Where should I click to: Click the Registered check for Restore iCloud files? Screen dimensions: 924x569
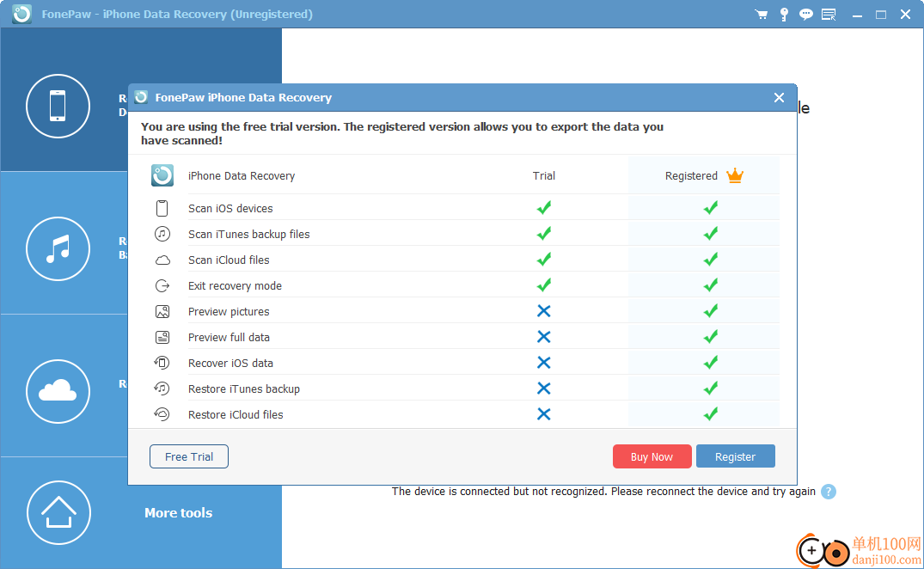[711, 414]
